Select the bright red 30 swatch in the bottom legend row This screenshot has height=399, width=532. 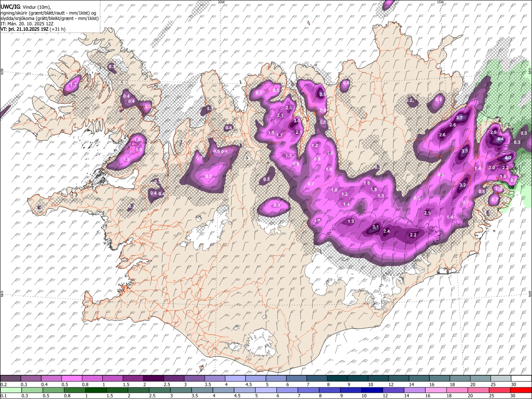[520, 390]
